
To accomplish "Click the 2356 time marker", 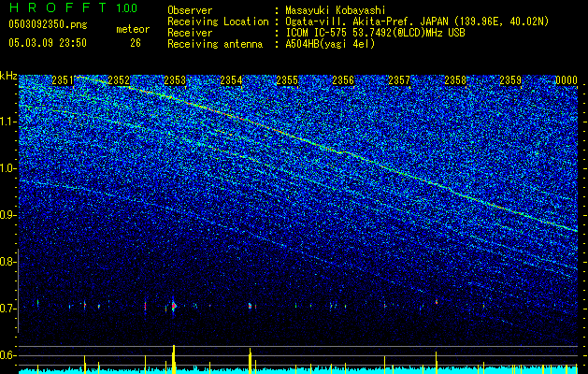I will tap(343, 80).
